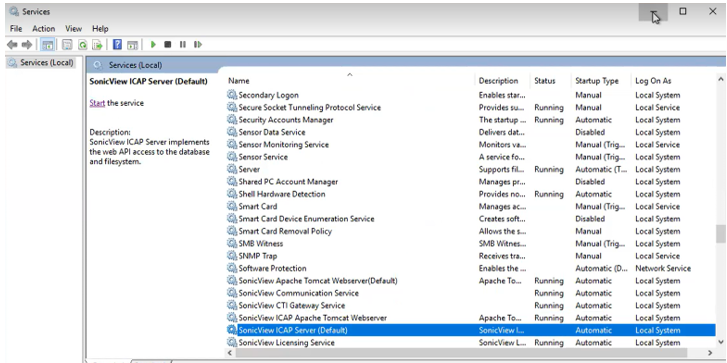The width and height of the screenshot is (727, 363).
Task: Select Secure Socket Tunneling Protocol Service icon
Action: click(231, 107)
